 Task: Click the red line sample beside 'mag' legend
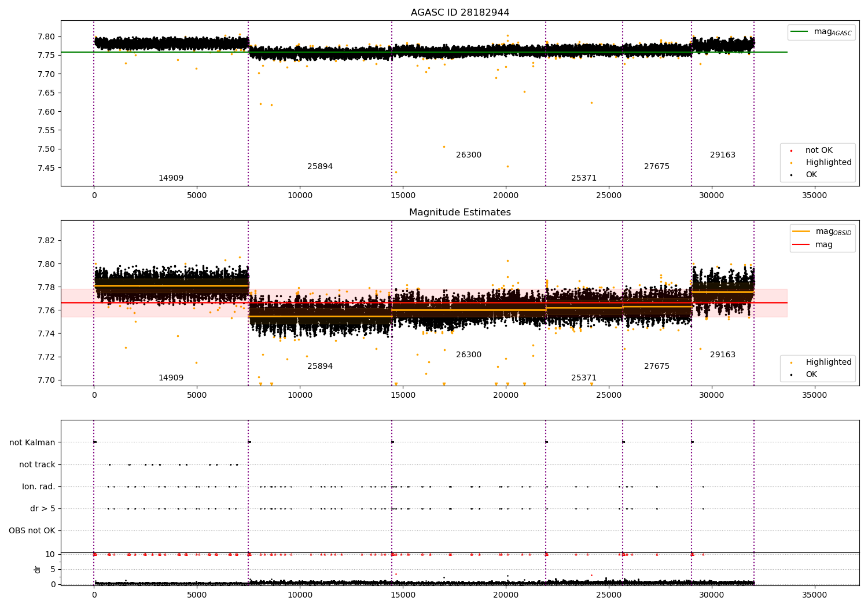tap(801, 245)
